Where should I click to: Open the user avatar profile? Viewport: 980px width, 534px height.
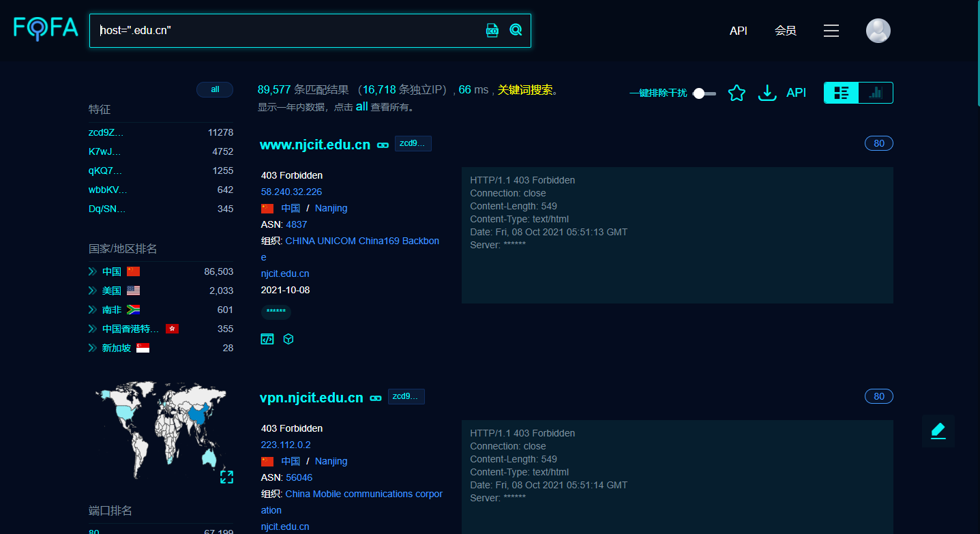pyautogui.click(x=878, y=31)
